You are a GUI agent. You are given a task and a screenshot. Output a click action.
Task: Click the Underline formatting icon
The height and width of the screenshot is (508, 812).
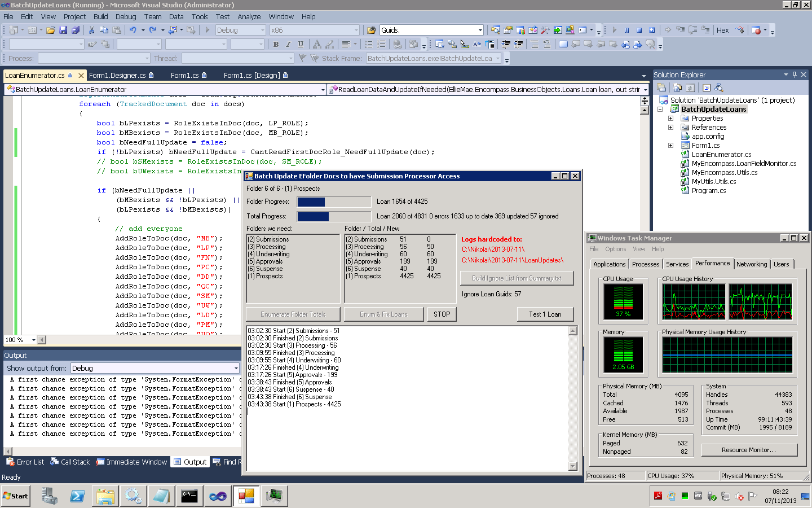coord(301,44)
